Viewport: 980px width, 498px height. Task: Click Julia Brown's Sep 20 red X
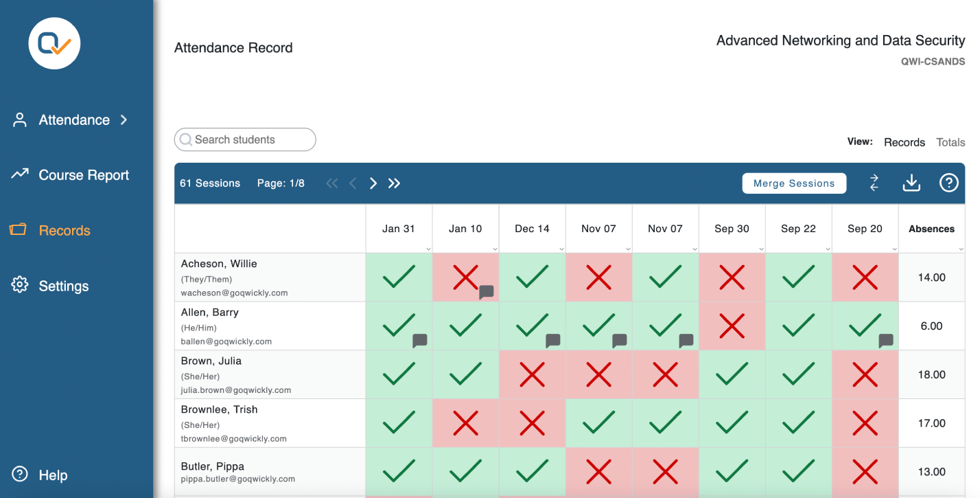pyautogui.click(x=865, y=374)
